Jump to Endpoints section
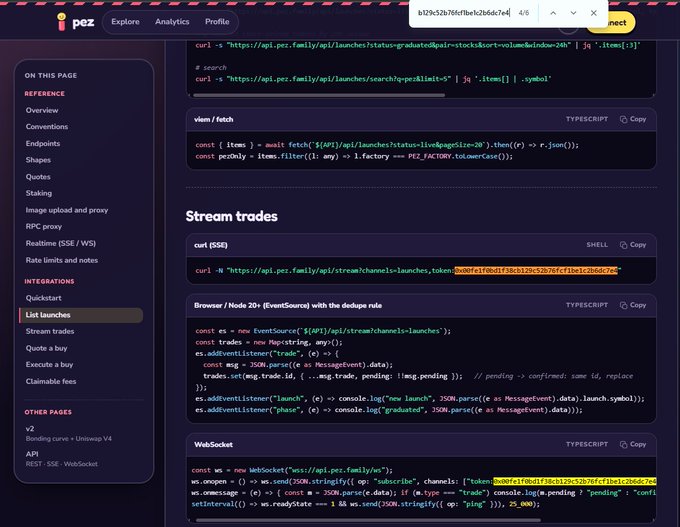 click(x=43, y=144)
